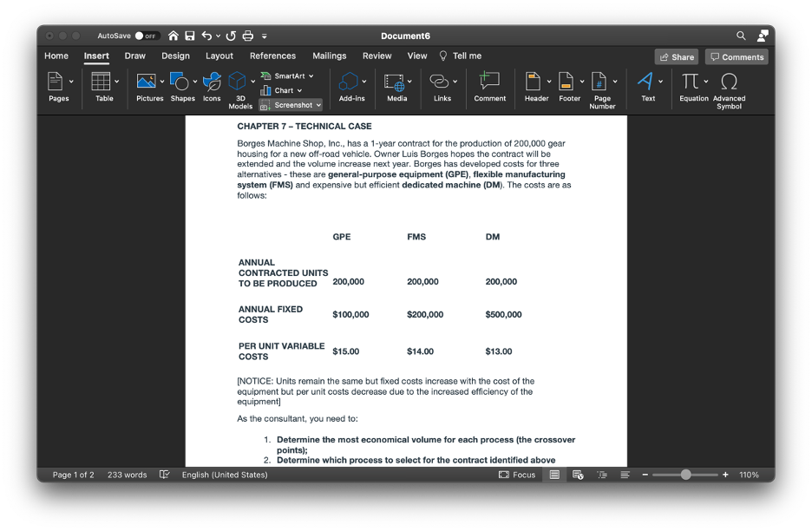Switch to the Mailings tab
812x531 pixels.
pos(330,56)
